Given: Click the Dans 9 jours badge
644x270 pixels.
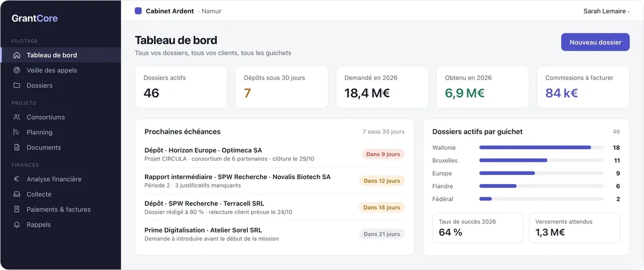Looking at the screenshot, I should tap(383, 154).
